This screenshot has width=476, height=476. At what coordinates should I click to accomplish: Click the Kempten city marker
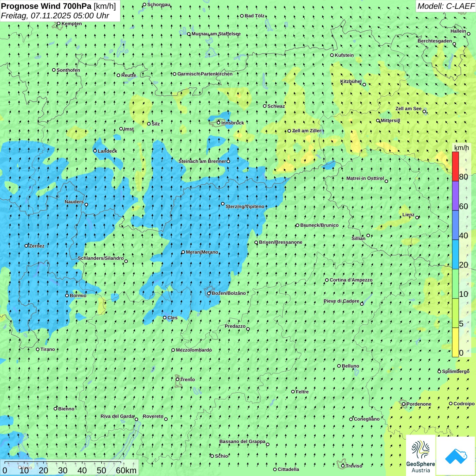click(58, 24)
